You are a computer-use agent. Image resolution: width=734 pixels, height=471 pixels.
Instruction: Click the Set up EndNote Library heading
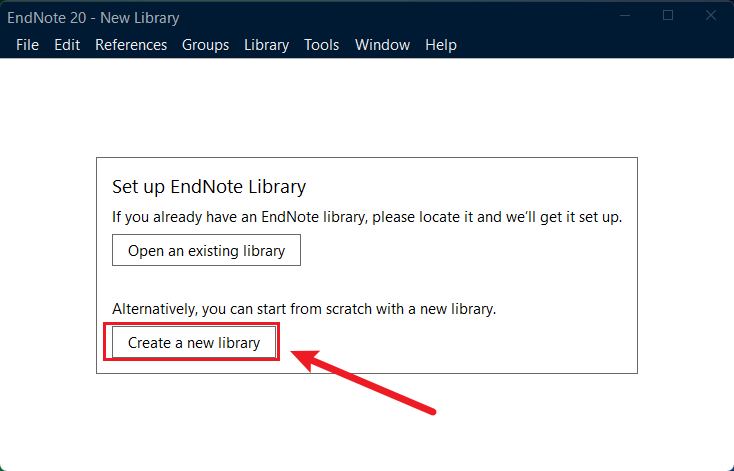coord(209,186)
